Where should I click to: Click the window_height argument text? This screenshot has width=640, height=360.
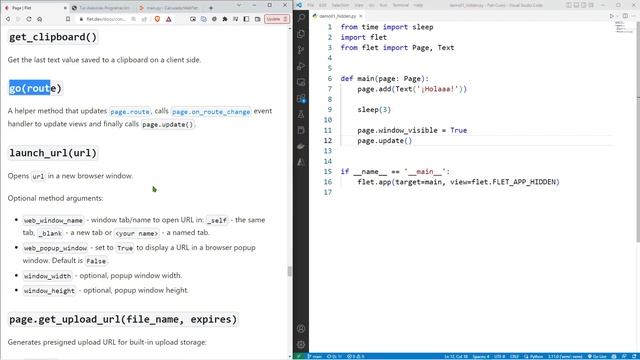coord(49,291)
